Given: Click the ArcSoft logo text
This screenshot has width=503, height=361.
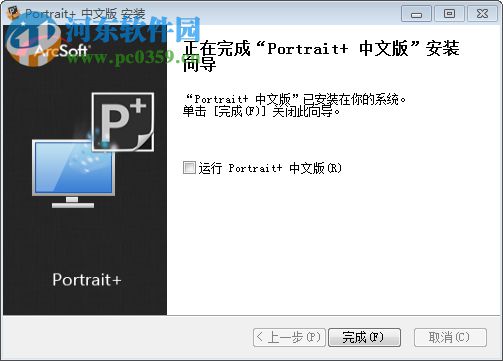Looking at the screenshot, I should pyautogui.click(x=61, y=51).
